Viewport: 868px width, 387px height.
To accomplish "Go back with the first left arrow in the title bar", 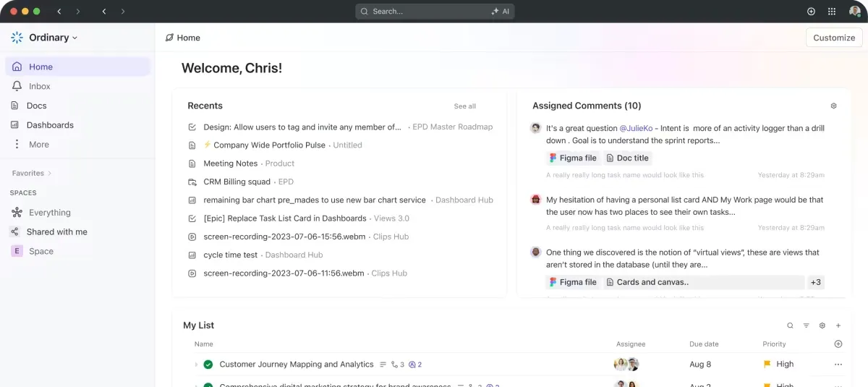I will [x=59, y=12].
